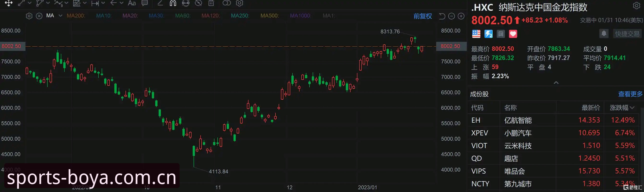Toggle the magnet snap mode icon
Screen dimensions: 644x192
pos(173,3)
